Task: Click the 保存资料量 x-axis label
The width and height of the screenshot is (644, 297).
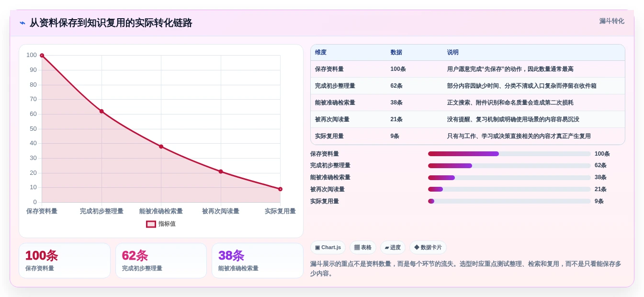Action: pyautogui.click(x=42, y=211)
